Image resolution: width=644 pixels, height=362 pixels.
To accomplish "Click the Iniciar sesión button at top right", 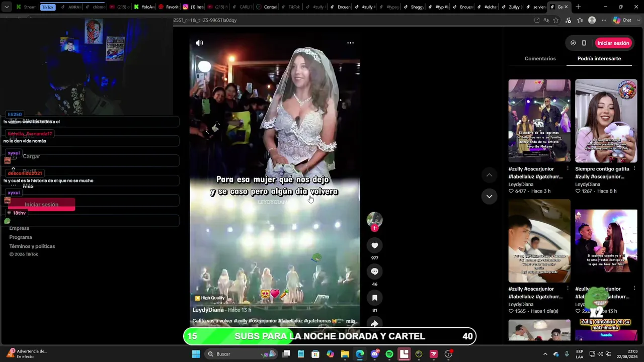I will 613,43.
